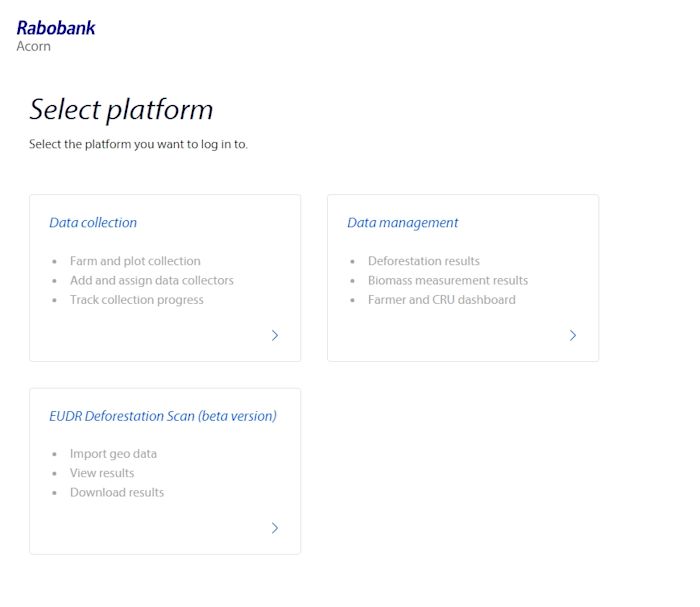Click View results list item

pyautogui.click(x=102, y=473)
